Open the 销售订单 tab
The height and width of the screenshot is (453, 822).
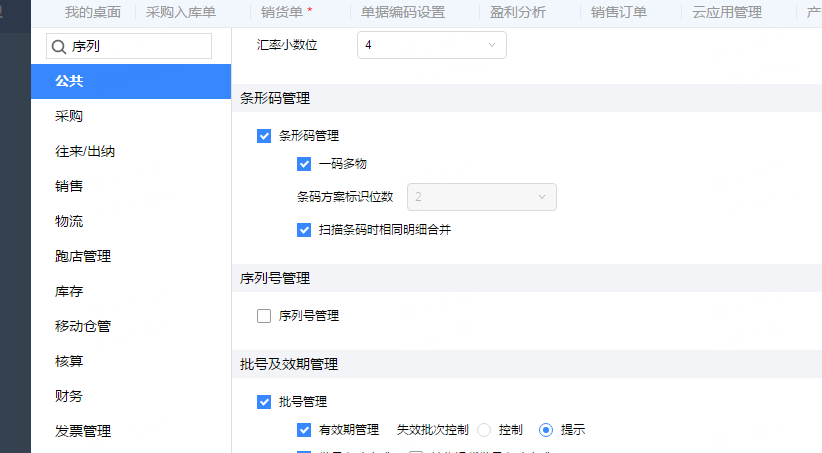[x=619, y=12]
